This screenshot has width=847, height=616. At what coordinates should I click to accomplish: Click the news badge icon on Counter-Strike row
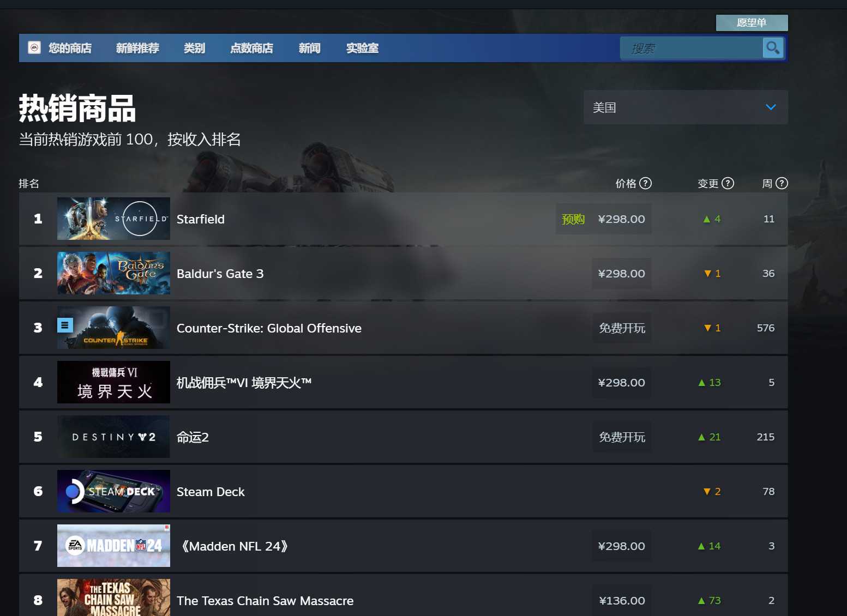pos(65,325)
